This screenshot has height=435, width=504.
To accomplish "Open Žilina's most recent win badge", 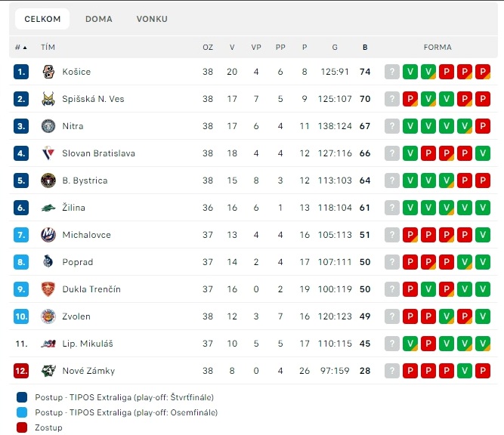I will click(x=410, y=208).
